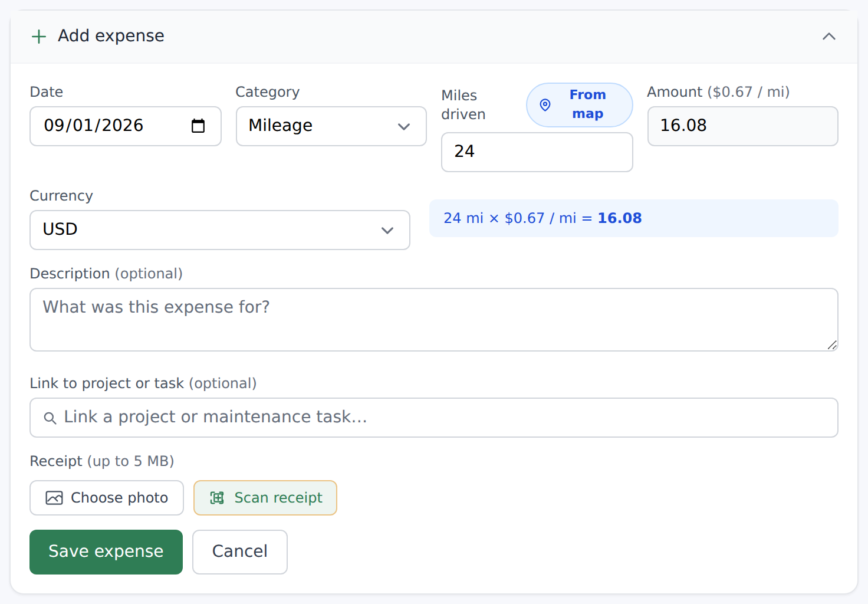Click the From map button
The height and width of the screenshot is (604, 868).
click(x=579, y=105)
